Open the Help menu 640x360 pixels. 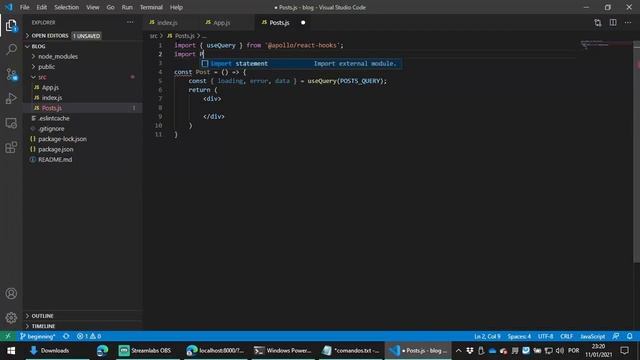point(176,7)
